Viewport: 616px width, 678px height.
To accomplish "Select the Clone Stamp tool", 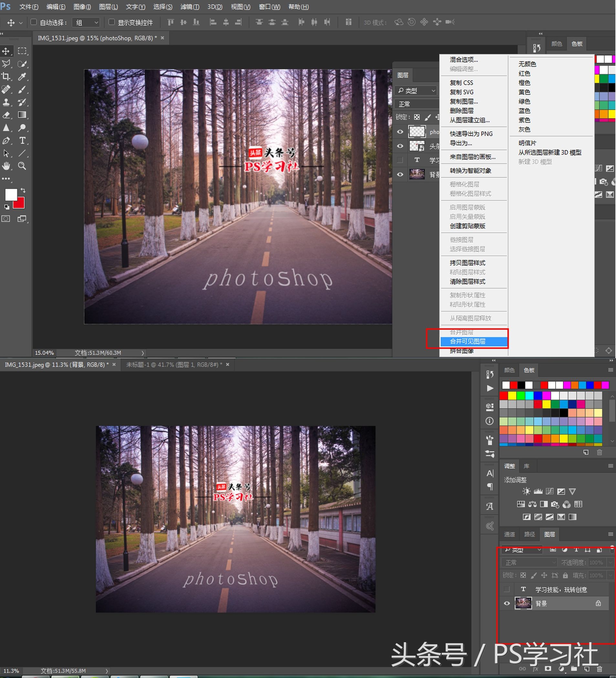I will 6,102.
